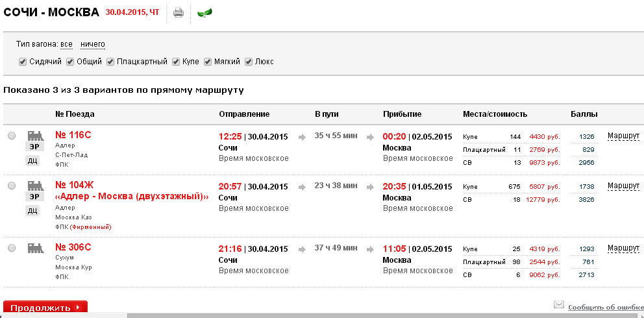Select the radio button for train 306С
Screen dimensions: 644x318
12,248
